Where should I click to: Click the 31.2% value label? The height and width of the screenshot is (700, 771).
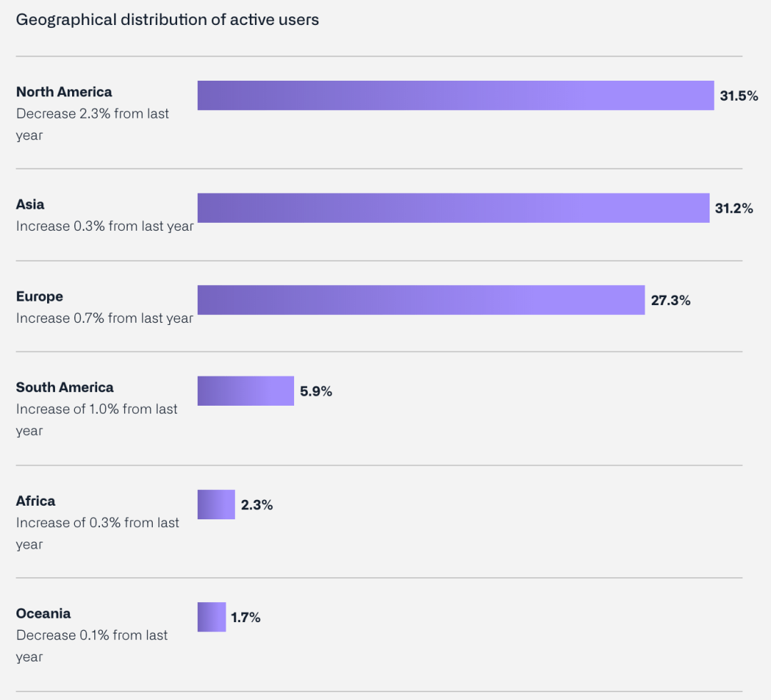pyautogui.click(x=734, y=209)
